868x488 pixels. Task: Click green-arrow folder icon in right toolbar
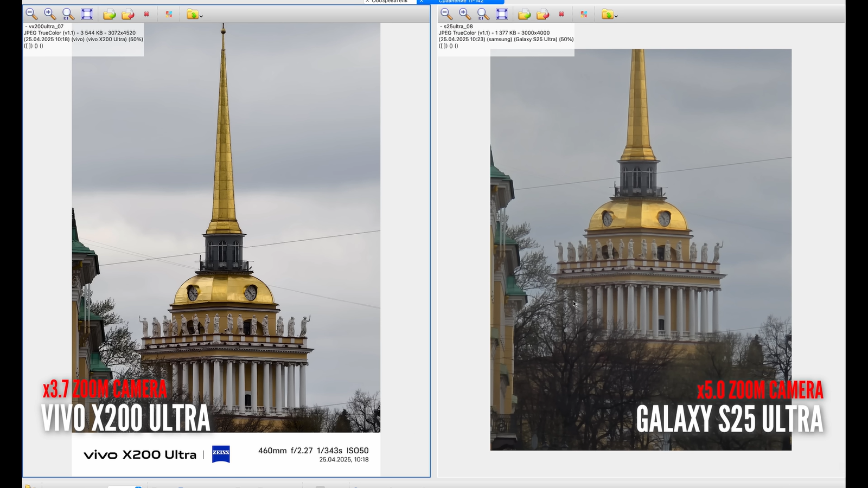[x=524, y=14]
